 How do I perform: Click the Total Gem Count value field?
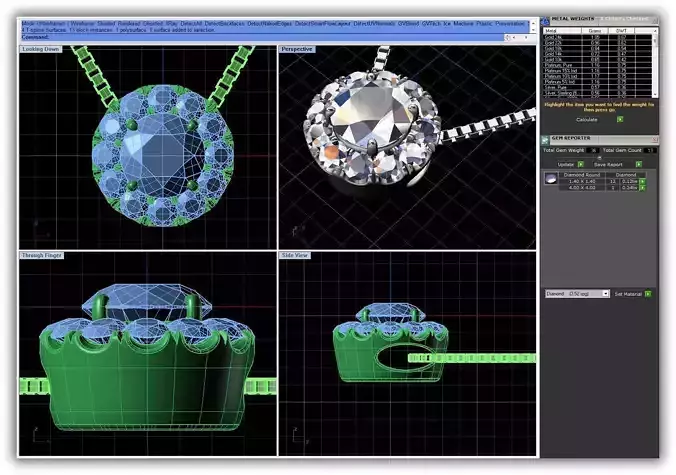point(651,150)
